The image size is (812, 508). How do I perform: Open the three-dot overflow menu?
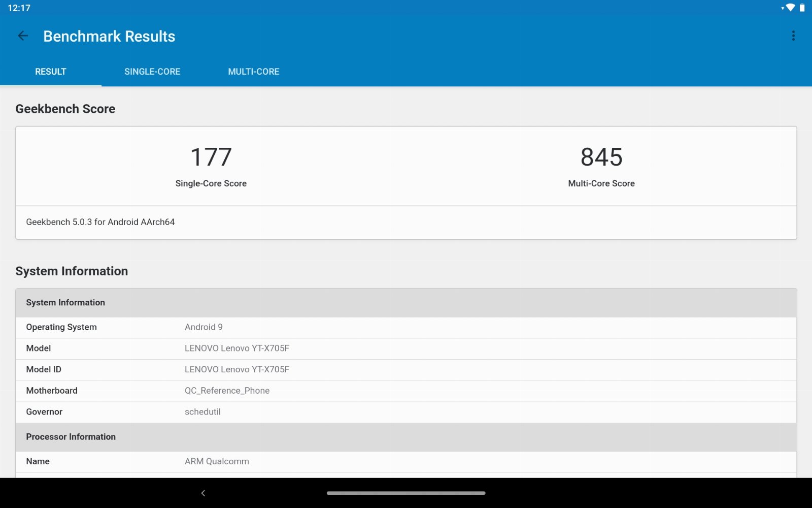click(x=793, y=36)
